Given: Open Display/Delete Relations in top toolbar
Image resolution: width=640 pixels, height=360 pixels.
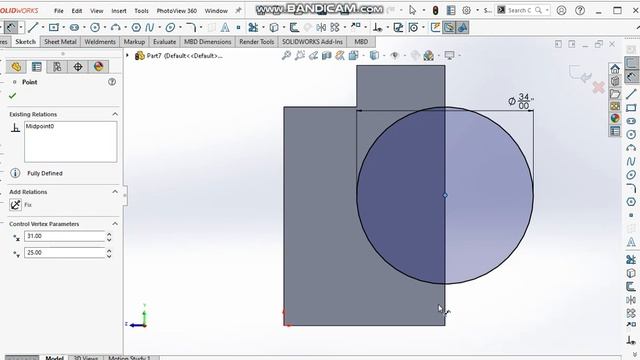Looking at the screenshot, I should pos(378,27).
